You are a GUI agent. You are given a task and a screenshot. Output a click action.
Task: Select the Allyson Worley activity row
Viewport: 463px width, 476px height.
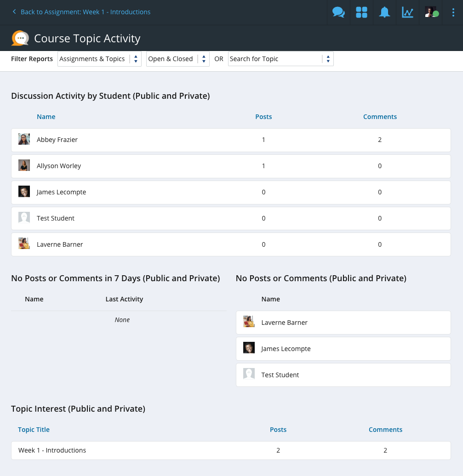(231, 166)
